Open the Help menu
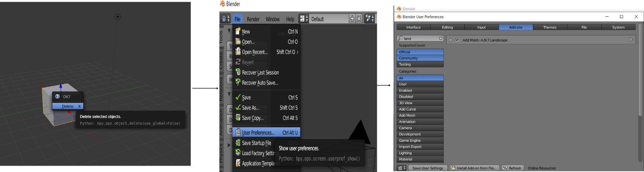 coord(290,19)
